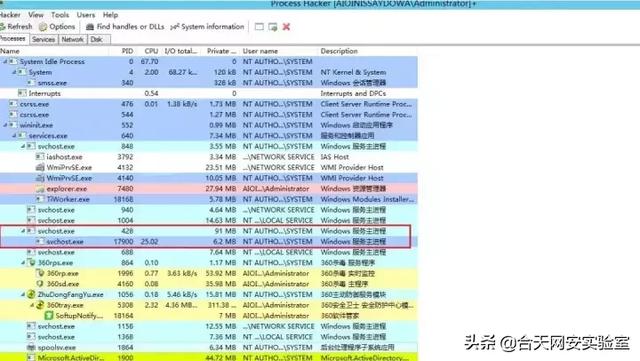The width and height of the screenshot is (640, 361).
Task: Click the find window icon in toolbar
Action: coord(259,27)
